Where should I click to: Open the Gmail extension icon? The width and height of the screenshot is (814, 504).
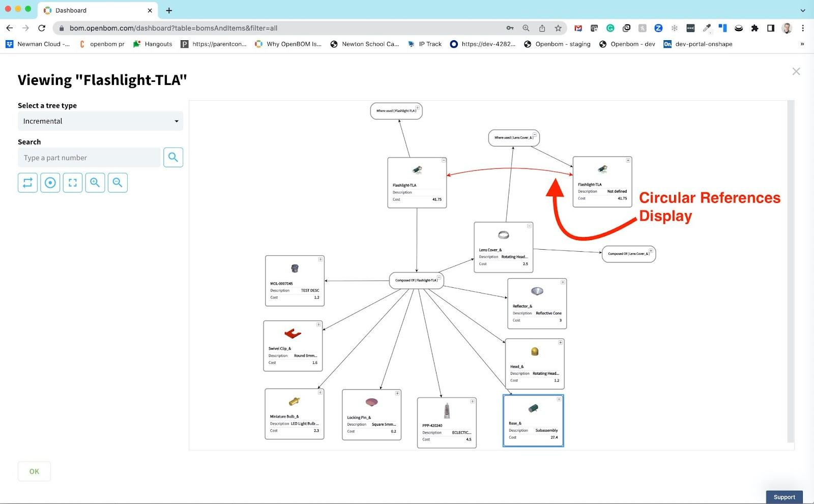[578, 28]
